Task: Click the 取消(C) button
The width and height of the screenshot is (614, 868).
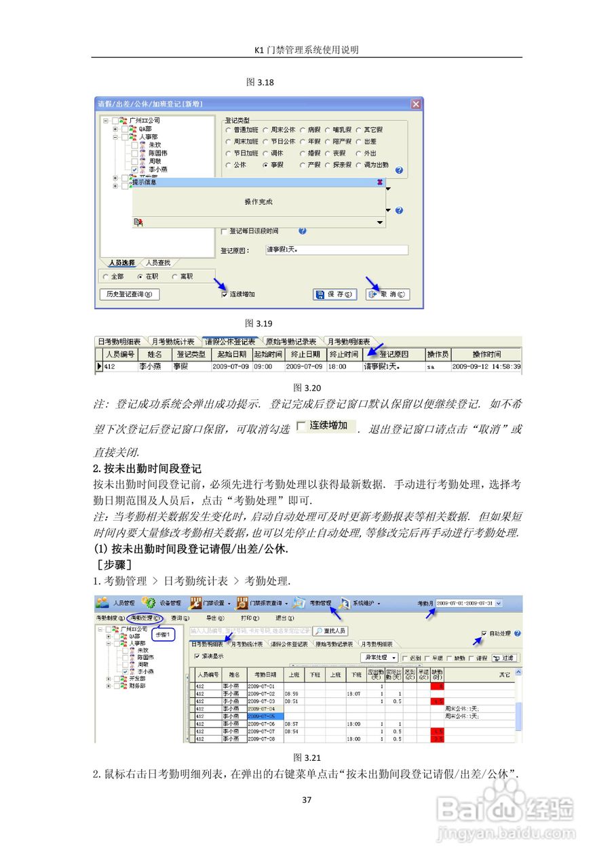Action: click(x=388, y=294)
